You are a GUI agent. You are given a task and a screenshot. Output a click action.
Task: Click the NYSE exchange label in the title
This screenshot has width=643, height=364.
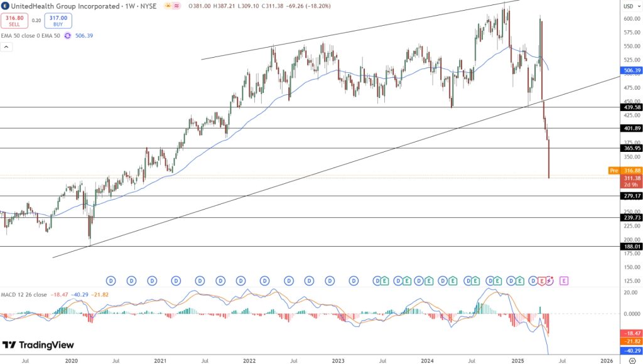[x=149, y=6]
